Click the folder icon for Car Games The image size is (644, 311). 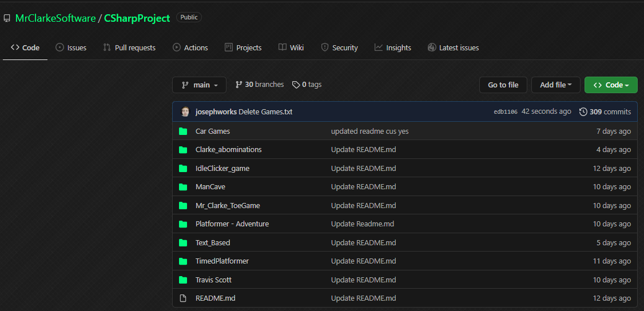pyautogui.click(x=183, y=131)
